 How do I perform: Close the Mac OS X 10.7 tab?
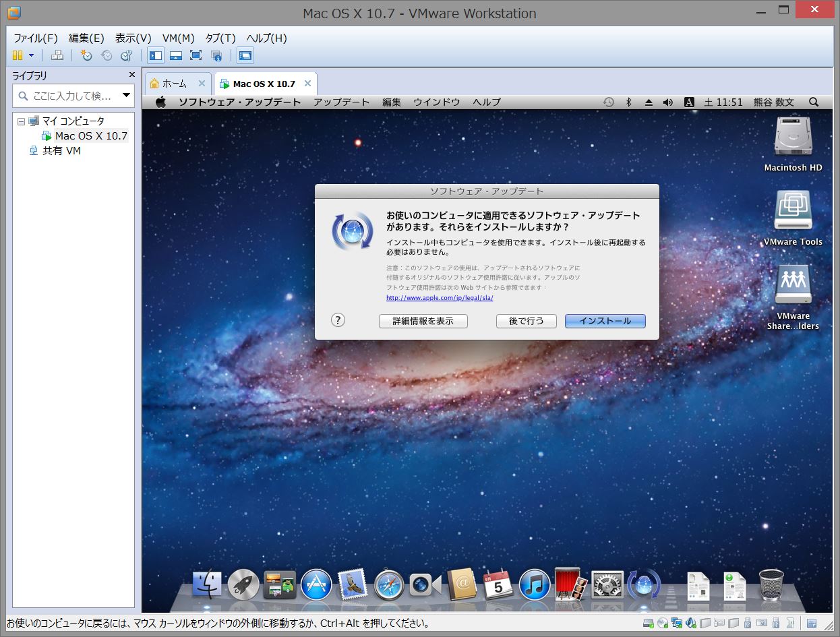click(307, 84)
